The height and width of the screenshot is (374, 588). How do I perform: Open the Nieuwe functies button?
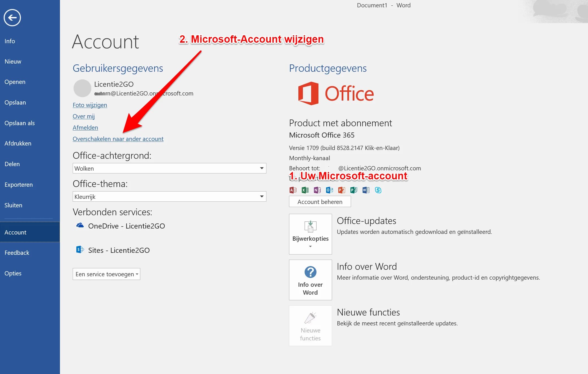coord(310,326)
